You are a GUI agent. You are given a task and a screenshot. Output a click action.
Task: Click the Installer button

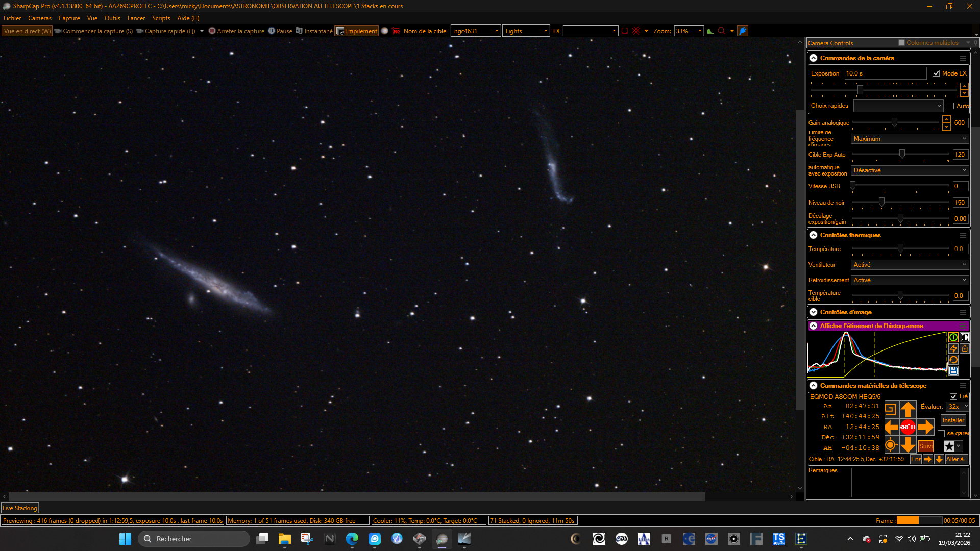point(953,420)
